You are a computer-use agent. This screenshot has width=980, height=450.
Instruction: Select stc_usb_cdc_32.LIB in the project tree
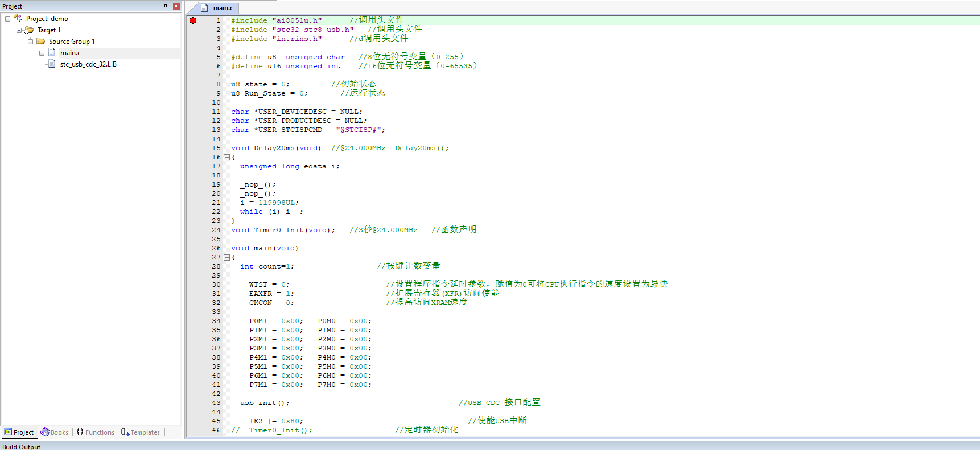88,64
